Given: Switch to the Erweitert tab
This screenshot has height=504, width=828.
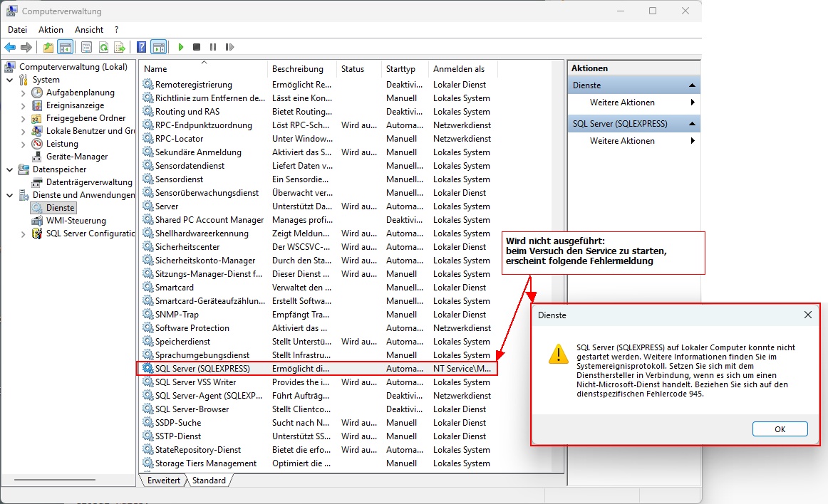Looking at the screenshot, I should coord(163,481).
